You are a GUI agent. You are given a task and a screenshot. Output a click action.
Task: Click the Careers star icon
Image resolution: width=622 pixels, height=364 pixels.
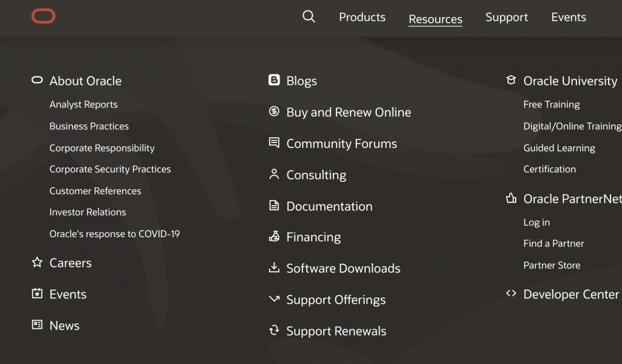pyautogui.click(x=37, y=262)
